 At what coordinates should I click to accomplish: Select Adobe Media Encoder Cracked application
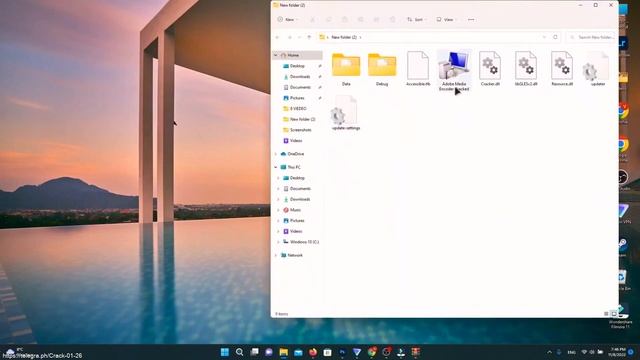tap(454, 71)
